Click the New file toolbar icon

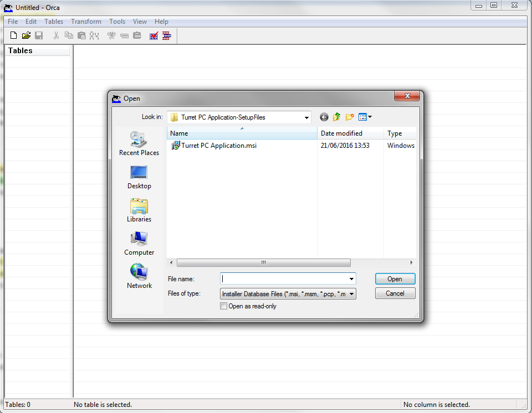[x=13, y=35]
